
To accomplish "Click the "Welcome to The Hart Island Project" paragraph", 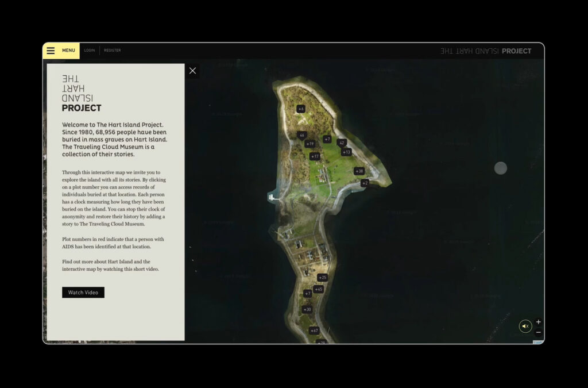I will (x=115, y=139).
